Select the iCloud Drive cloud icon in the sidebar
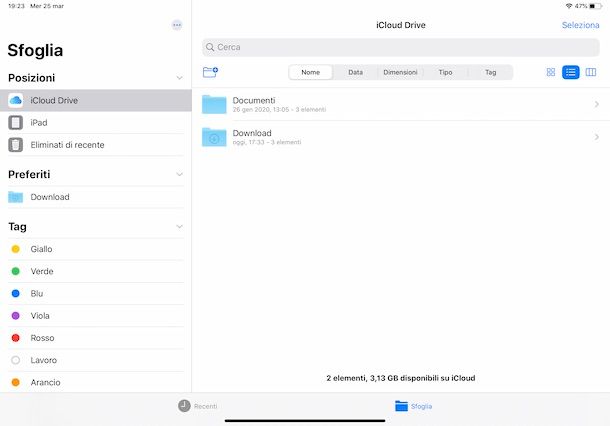Image resolution: width=610 pixels, height=426 pixels. (x=16, y=100)
